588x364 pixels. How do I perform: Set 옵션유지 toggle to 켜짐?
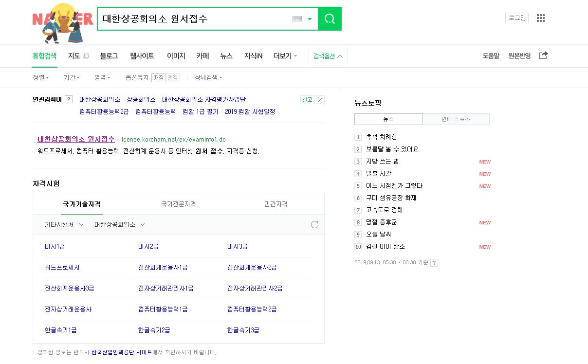173,78
